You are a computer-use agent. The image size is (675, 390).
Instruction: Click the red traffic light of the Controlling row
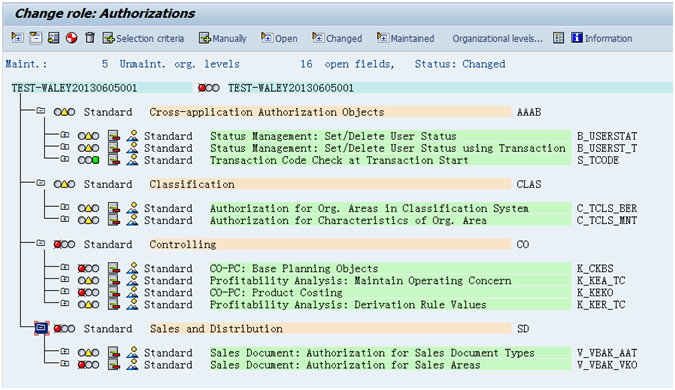(64, 245)
